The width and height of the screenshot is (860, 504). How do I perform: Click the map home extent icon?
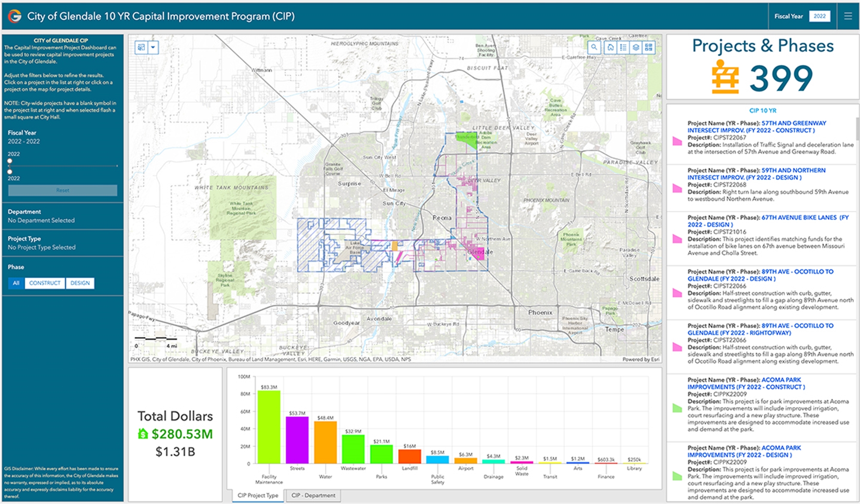(x=611, y=47)
